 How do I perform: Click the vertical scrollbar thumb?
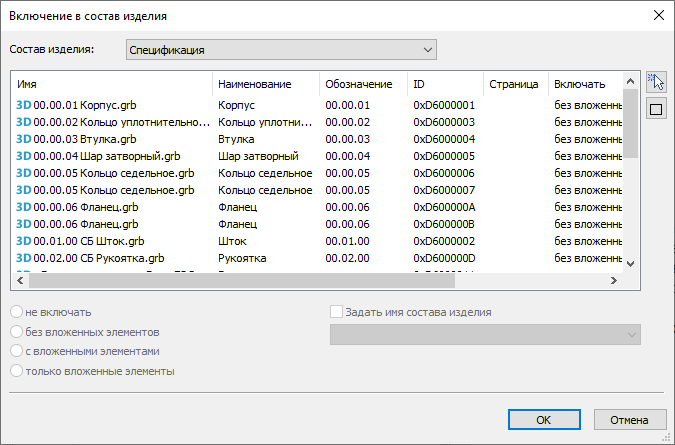(630, 124)
